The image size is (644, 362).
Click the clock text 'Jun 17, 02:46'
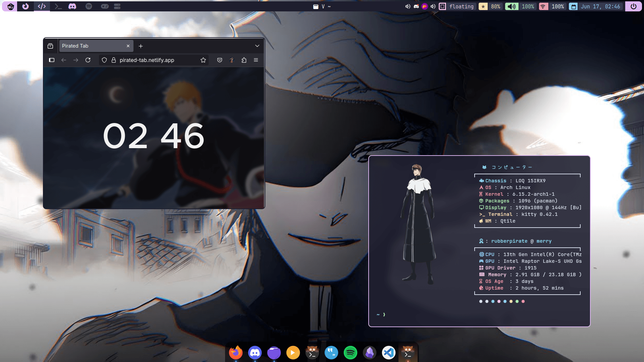(x=600, y=6)
